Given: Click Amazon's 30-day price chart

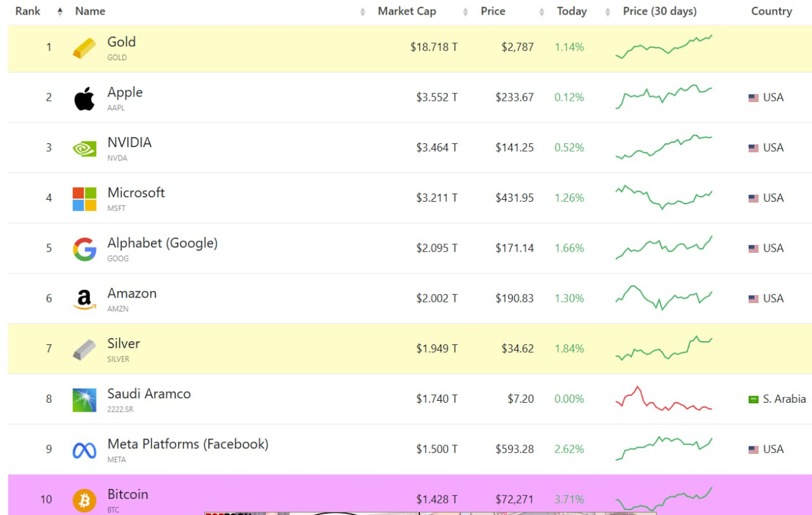Looking at the screenshot, I should click(x=664, y=297).
